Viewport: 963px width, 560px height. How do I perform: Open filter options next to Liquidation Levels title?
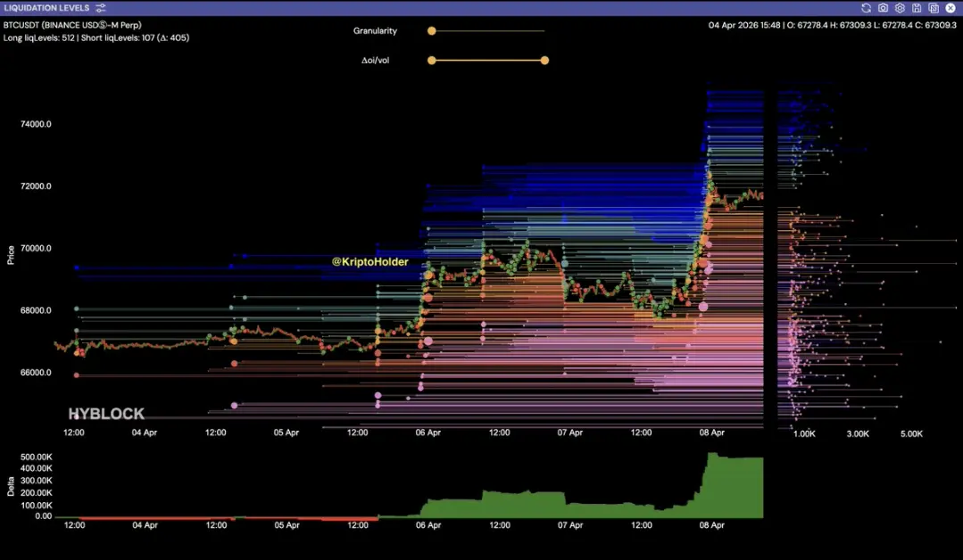[x=101, y=8]
